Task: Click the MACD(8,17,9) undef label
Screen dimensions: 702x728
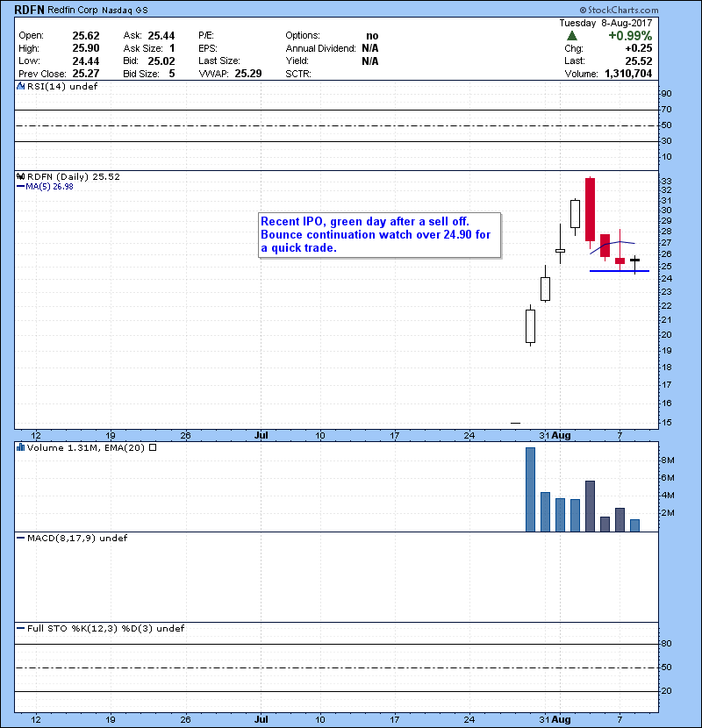Action: 77,539
